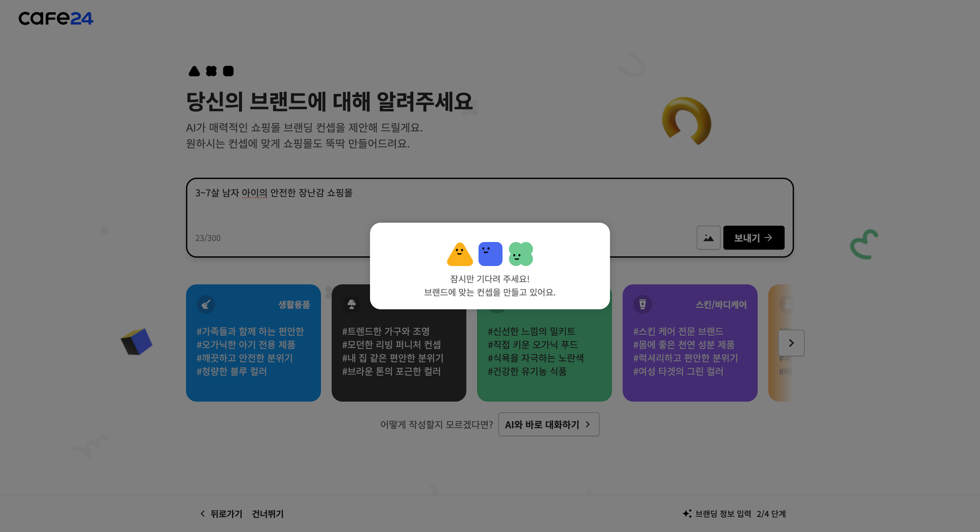Click the green clover mascot in loading popup
This screenshot has height=532, width=980.
521,254
